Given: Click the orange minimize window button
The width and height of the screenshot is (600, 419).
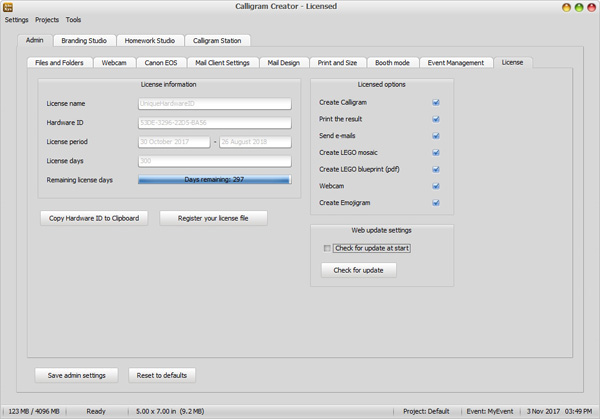Looking at the screenshot, I should 566,7.
